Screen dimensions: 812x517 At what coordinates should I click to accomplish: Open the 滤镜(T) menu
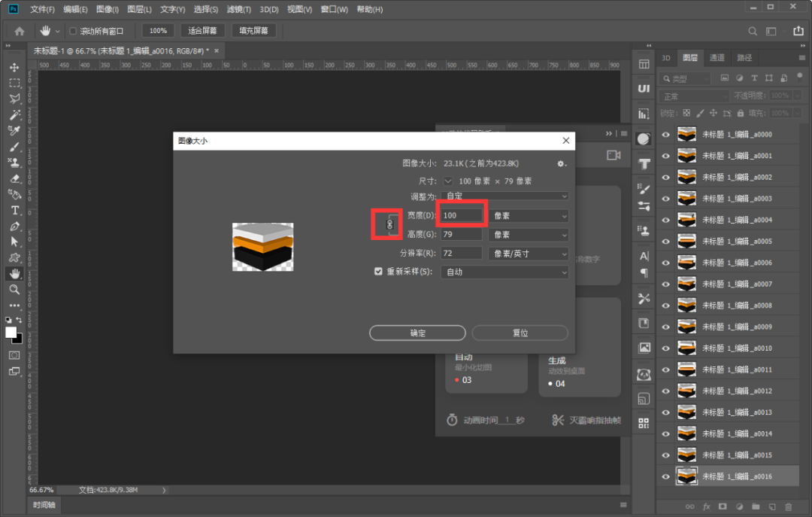[x=239, y=10]
